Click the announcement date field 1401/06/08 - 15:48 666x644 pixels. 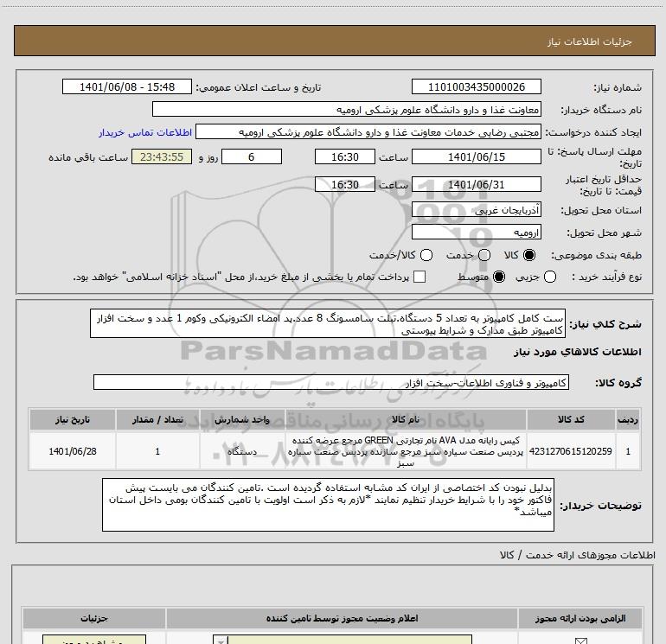127,86
